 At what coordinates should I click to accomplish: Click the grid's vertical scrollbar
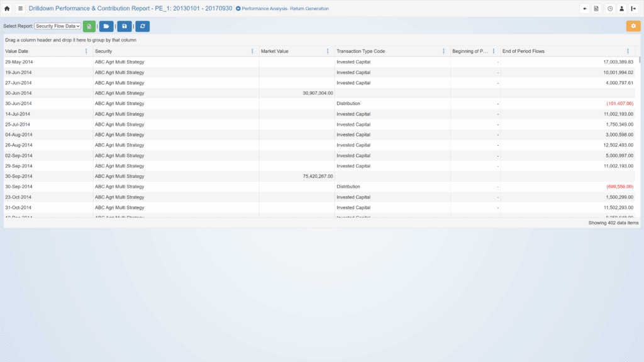640,126
